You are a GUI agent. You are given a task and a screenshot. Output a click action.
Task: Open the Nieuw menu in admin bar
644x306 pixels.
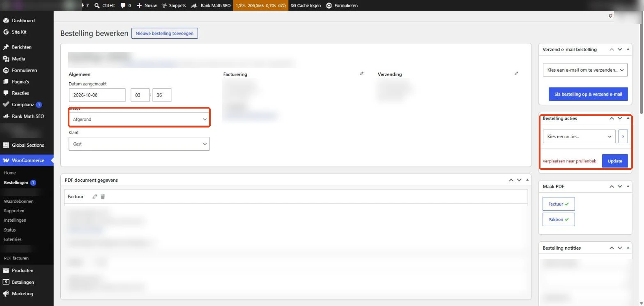pos(147,5)
